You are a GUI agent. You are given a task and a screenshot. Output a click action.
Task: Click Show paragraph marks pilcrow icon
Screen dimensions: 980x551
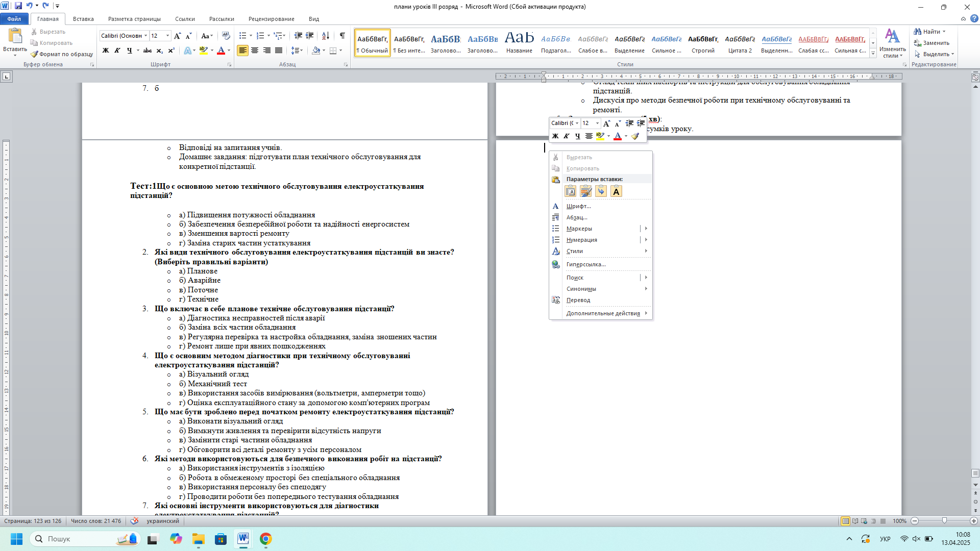342,36
